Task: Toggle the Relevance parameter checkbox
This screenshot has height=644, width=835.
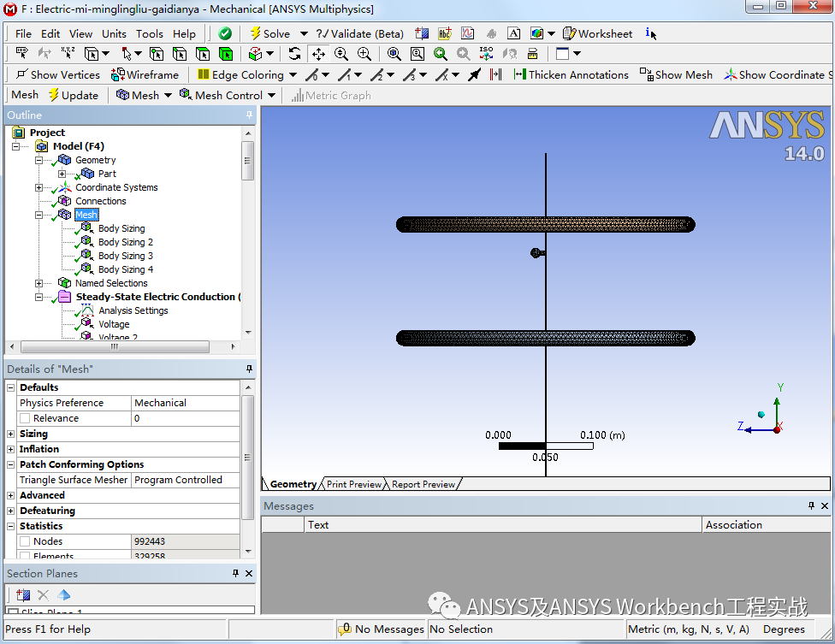Action: (25, 418)
